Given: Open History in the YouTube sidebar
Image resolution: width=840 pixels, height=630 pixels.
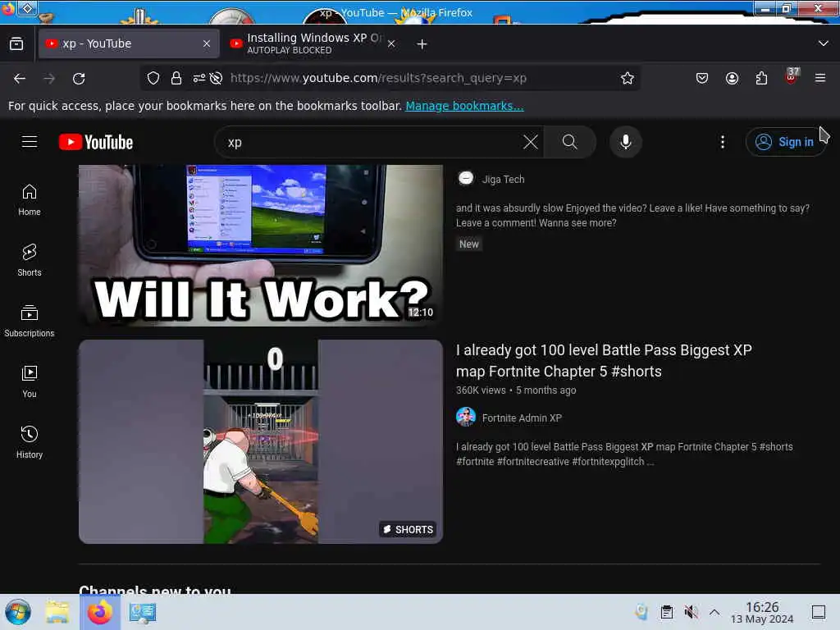Looking at the screenshot, I should coord(30,442).
